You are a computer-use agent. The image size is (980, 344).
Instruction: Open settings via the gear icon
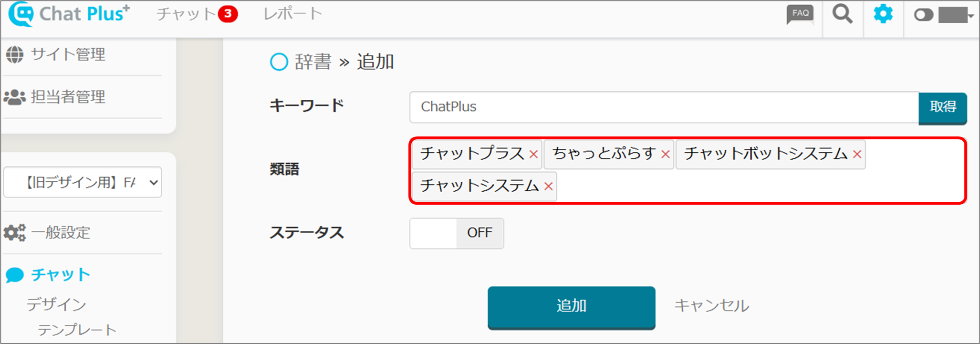883,14
